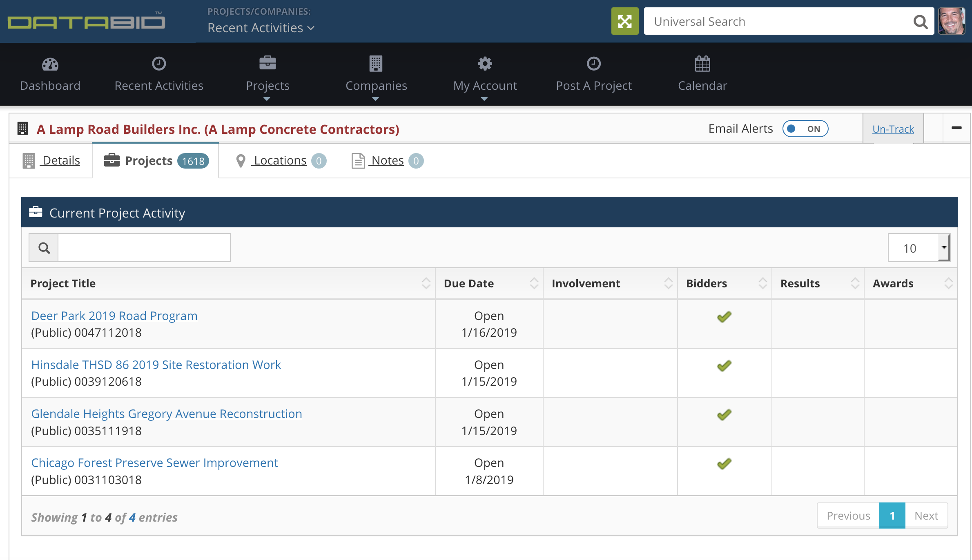Sort by Awards column
The image size is (972, 560).
point(911,283)
